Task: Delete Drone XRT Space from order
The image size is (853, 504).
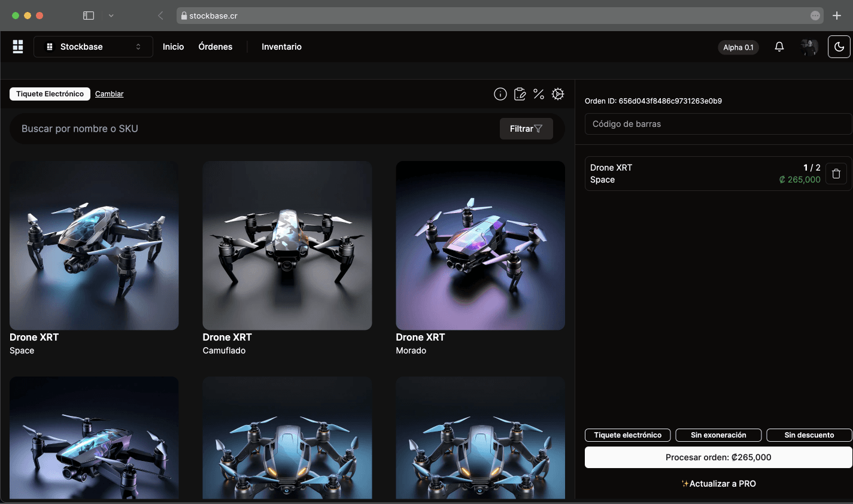Action: 836,174
